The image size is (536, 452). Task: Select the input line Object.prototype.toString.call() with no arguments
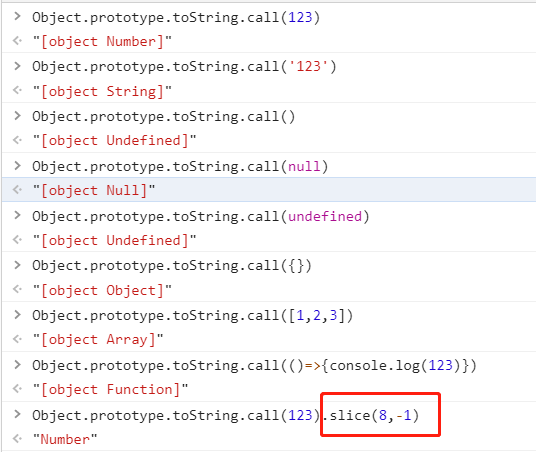163,117
